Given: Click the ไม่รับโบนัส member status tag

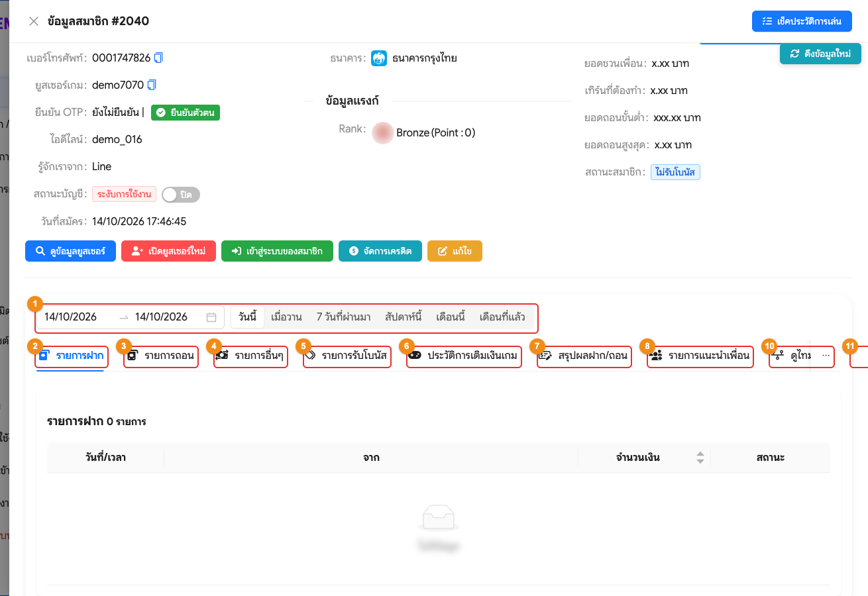Looking at the screenshot, I should (676, 172).
